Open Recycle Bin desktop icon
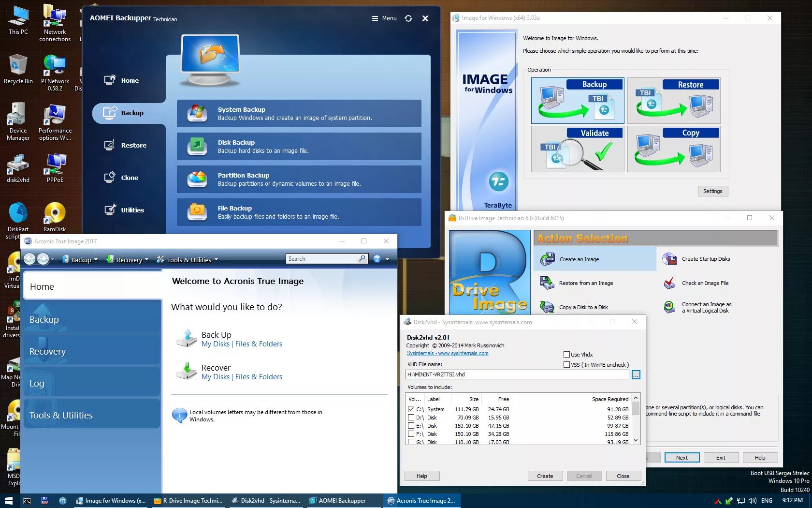The image size is (812, 508). click(x=18, y=69)
